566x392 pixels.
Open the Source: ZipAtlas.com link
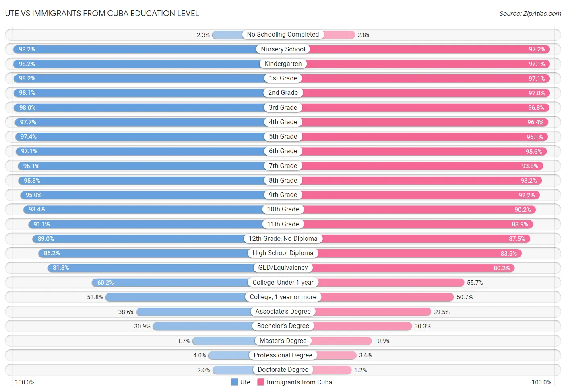pyautogui.click(x=530, y=14)
